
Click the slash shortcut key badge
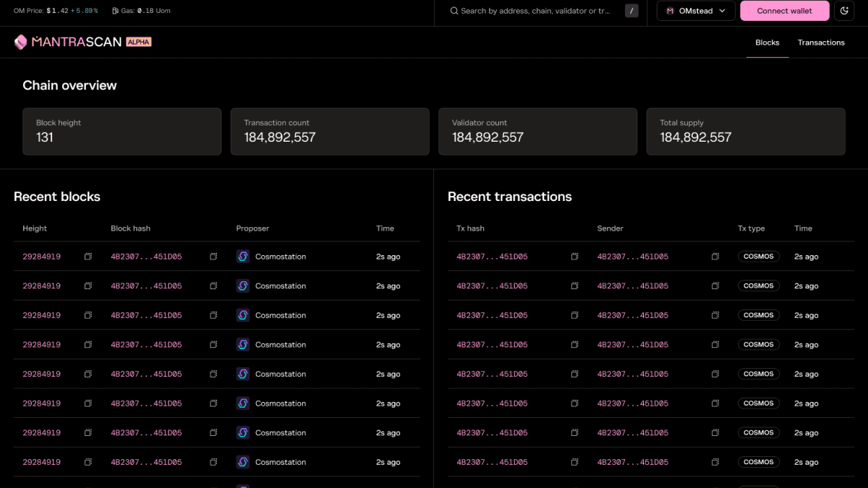pyautogui.click(x=631, y=11)
